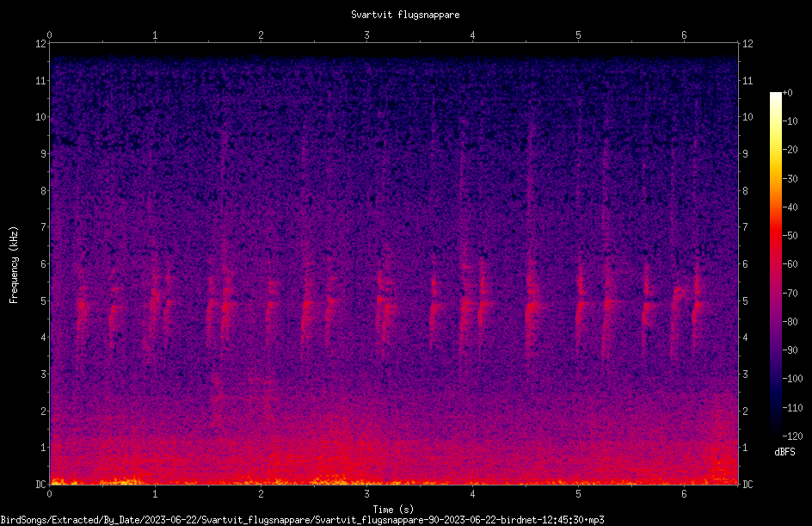Click the 5 kHz left axis label
The height and width of the screenshot is (526, 812).
(x=44, y=300)
